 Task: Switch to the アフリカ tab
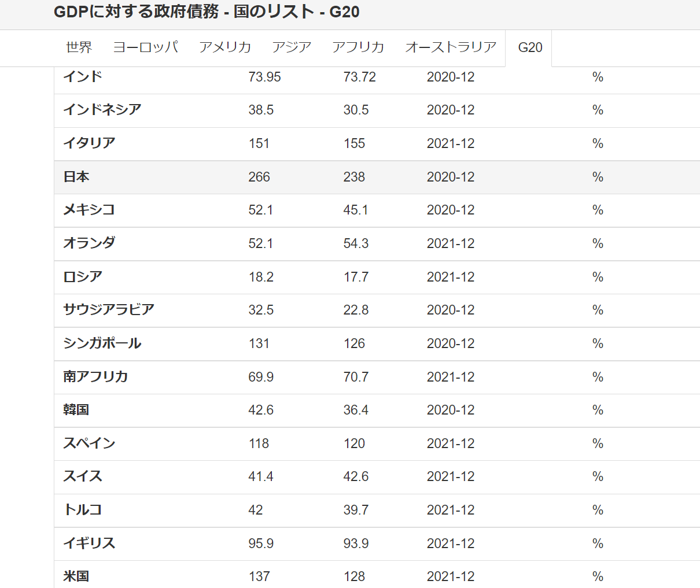(x=358, y=47)
